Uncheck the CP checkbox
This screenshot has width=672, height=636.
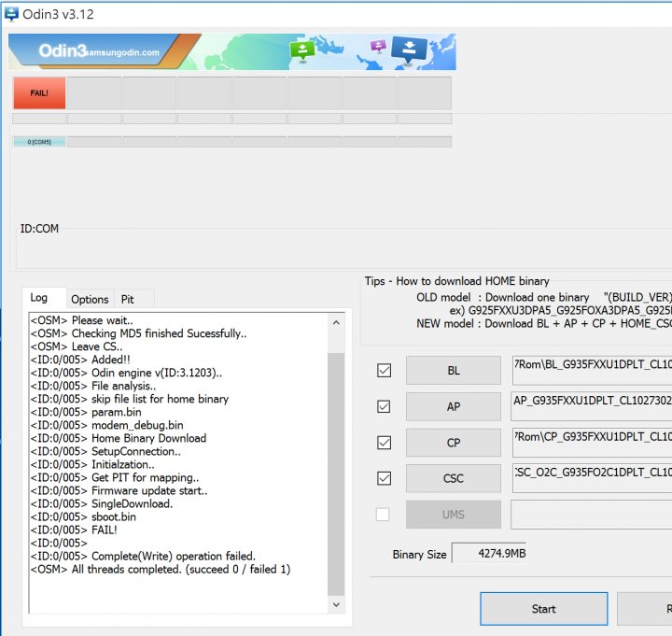[384, 442]
